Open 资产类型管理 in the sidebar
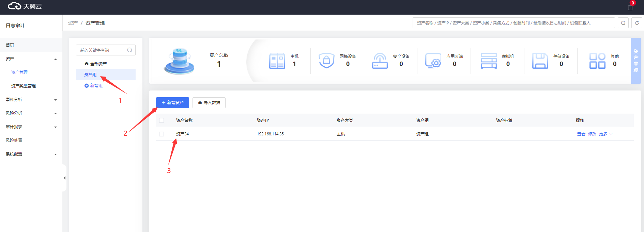Screen dimensions: 644x232 pos(24,86)
